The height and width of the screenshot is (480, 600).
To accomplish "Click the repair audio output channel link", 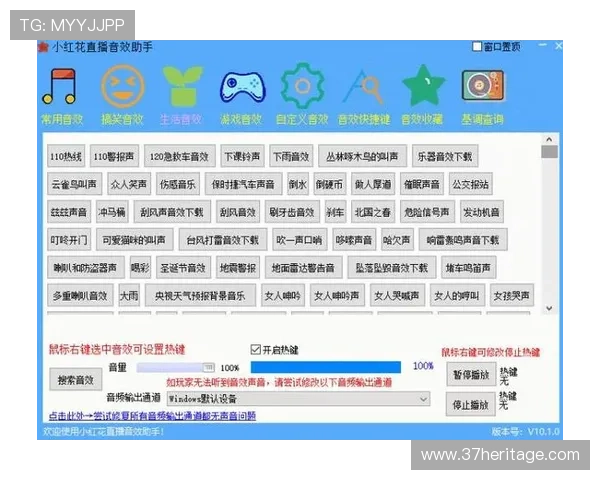I will point(152,416).
